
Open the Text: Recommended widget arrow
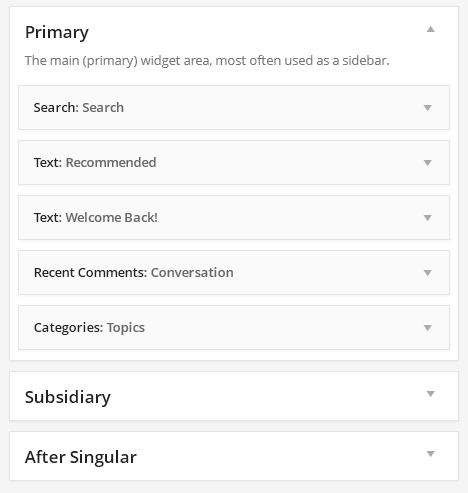click(x=427, y=163)
